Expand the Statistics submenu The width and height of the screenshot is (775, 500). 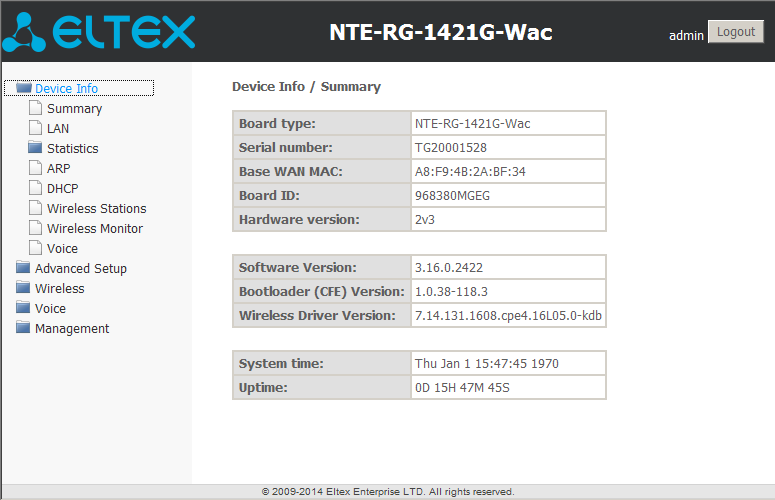tap(73, 148)
